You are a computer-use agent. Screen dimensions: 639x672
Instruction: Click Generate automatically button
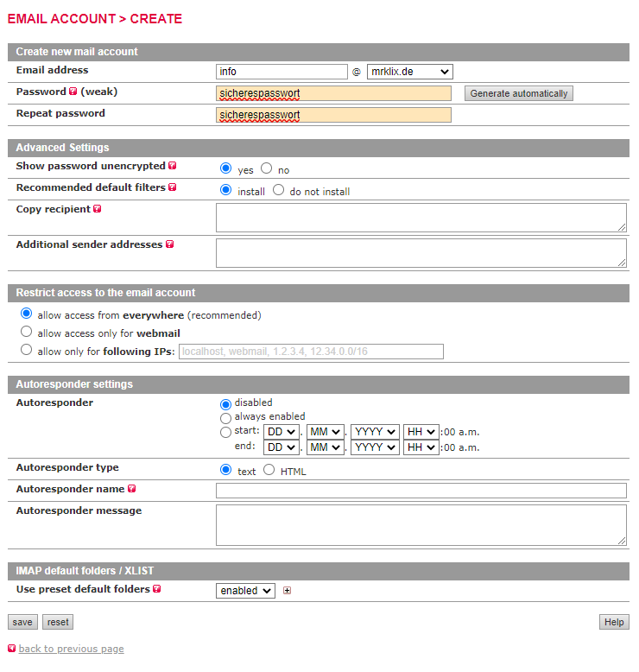[519, 93]
